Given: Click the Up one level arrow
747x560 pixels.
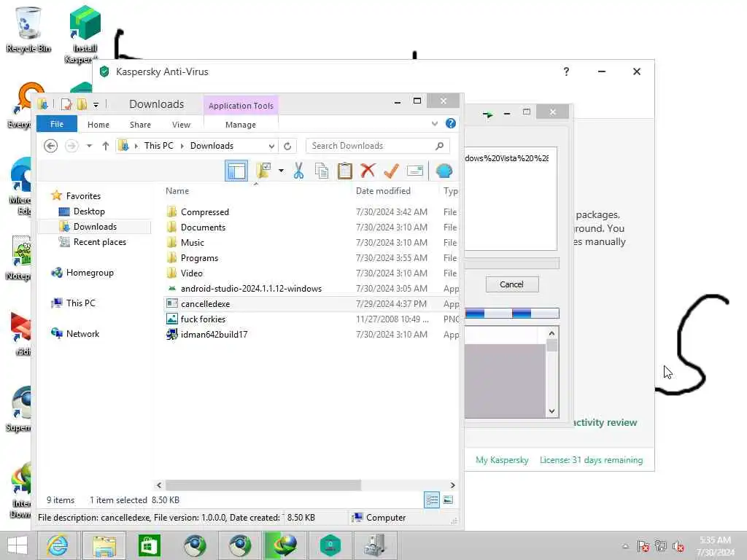Looking at the screenshot, I should coord(105,146).
